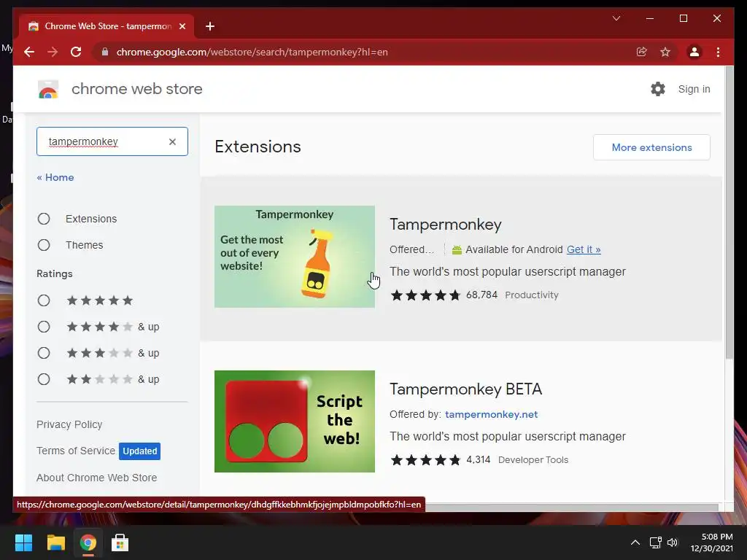This screenshot has width=747, height=560.
Task: Click the Chrome address bar URL
Action: coord(252,52)
